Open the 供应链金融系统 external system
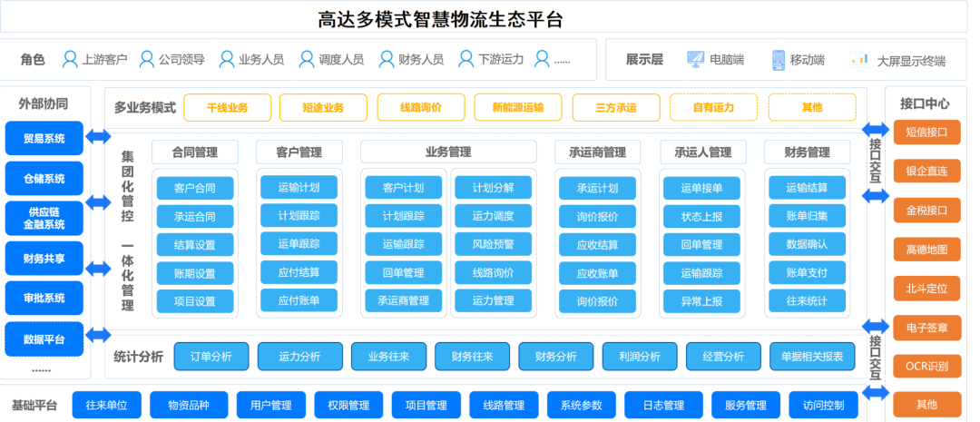This screenshot has height=422, width=980. coord(44,218)
